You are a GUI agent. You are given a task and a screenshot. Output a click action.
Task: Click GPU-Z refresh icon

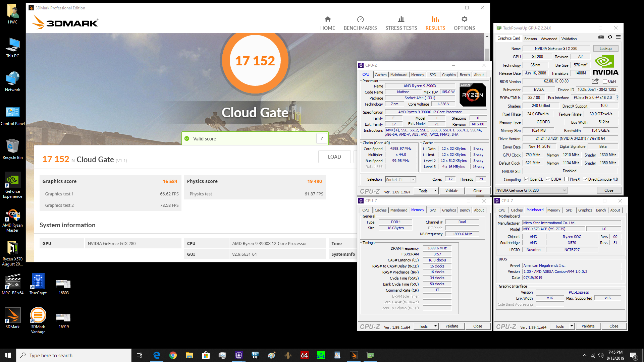610,37
